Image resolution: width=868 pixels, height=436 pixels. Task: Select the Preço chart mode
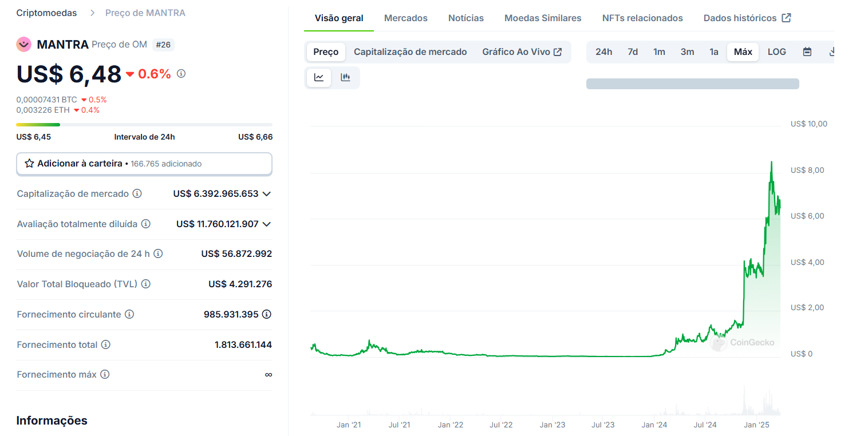(x=326, y=52)
